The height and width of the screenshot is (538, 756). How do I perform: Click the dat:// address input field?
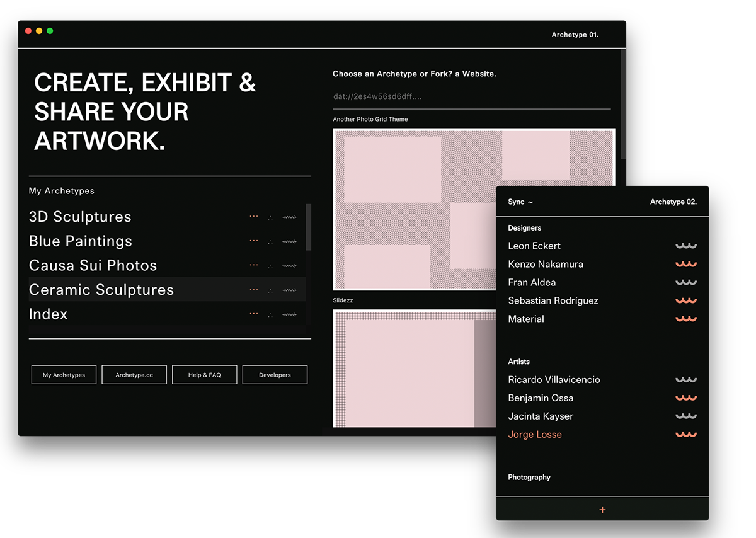coord(472,96)
